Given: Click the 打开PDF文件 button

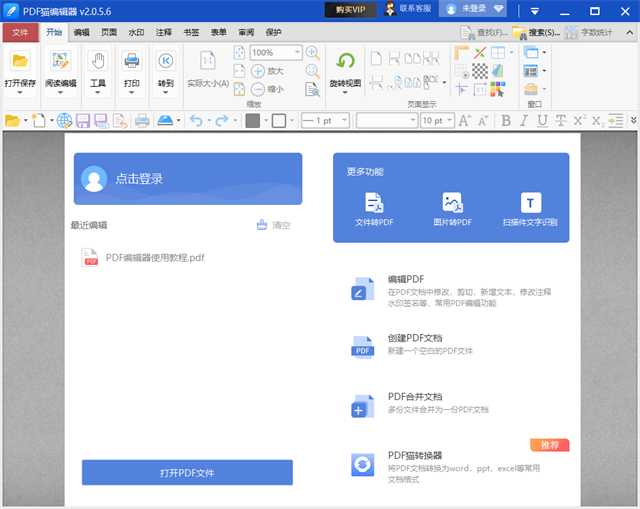Looking at the screenshot, I should click(187, 473).
